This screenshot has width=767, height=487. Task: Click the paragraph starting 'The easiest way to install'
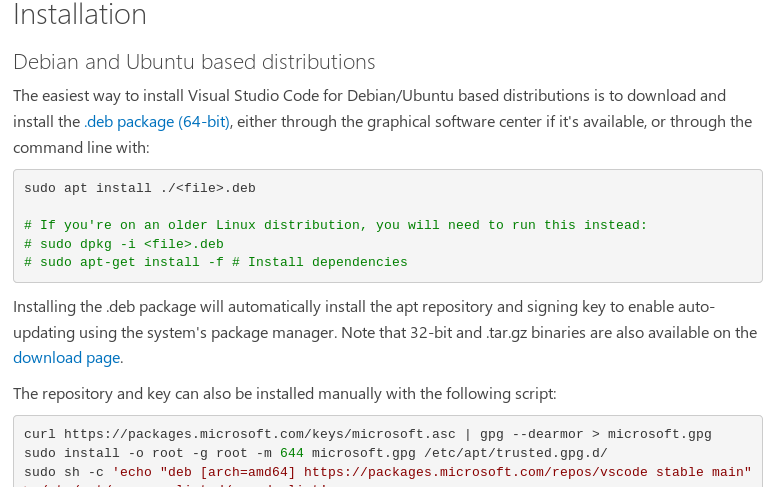tap(383, 122)
